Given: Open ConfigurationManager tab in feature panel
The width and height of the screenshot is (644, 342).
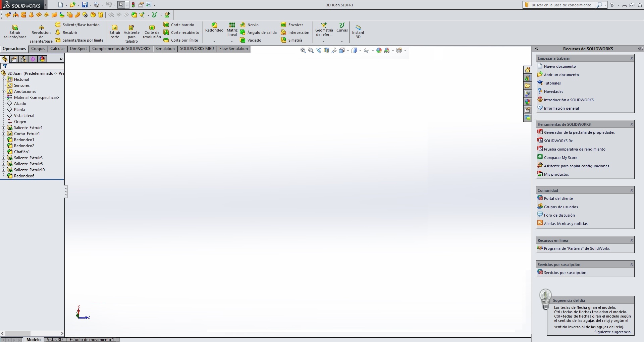Looking at the screenshot, I should [x=23, y=59].
